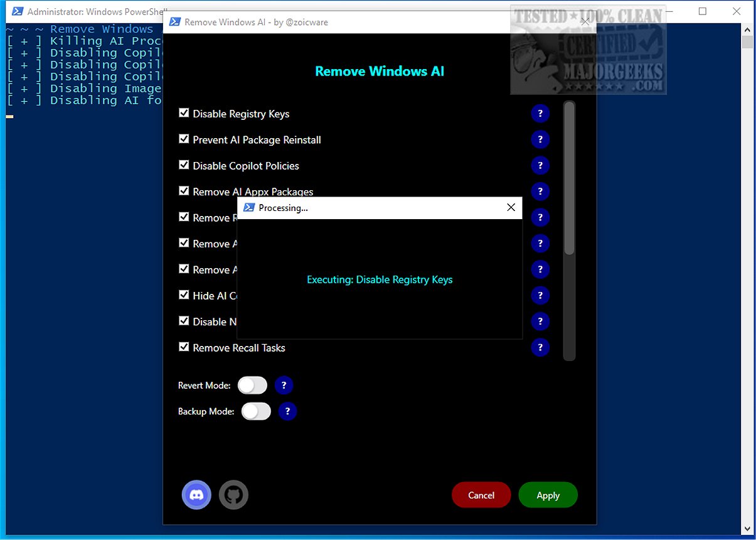The width and height of the screenshot is (756, 540).
Task: Close the Processing dialog
Action: [511, 208]
